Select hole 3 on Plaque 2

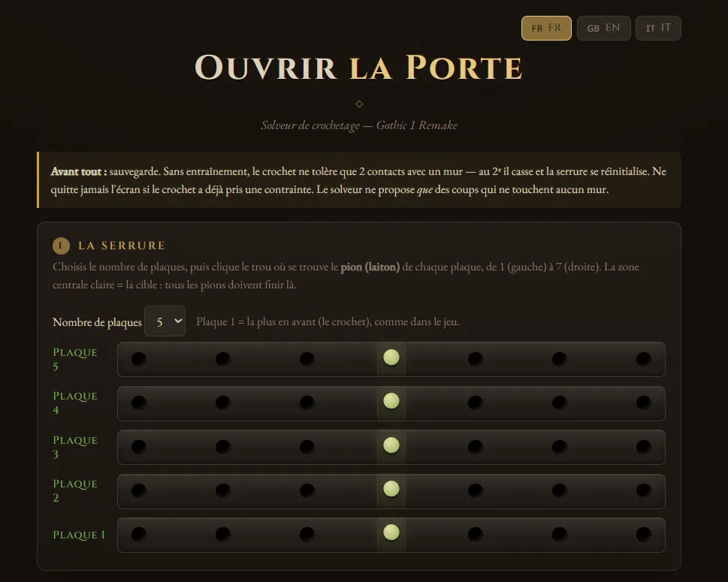[x=307, y=490]
